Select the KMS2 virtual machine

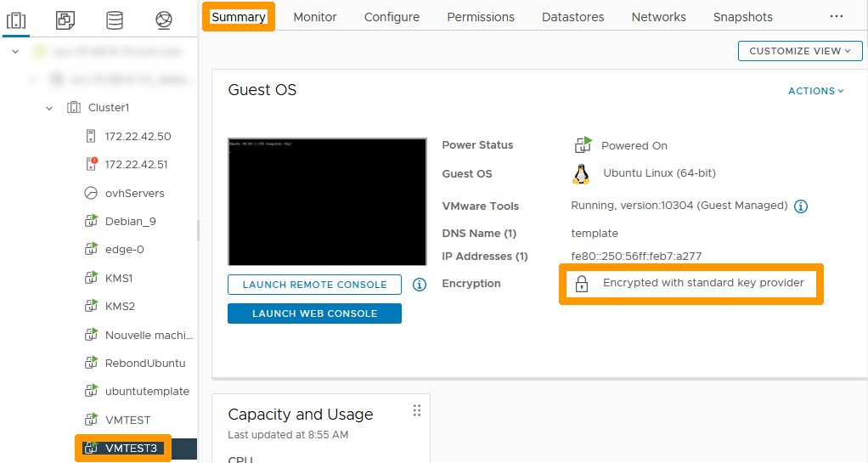click(x=120, y=307)
